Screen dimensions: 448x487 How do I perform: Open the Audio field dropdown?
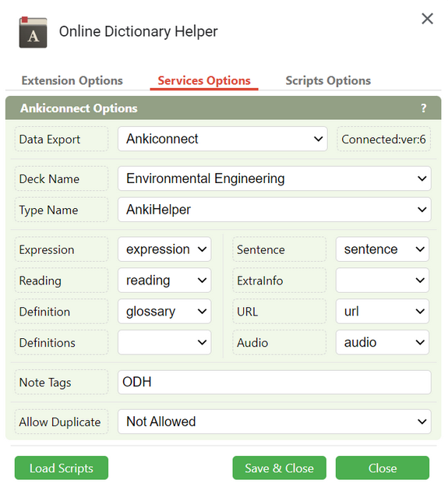[383, 342]
